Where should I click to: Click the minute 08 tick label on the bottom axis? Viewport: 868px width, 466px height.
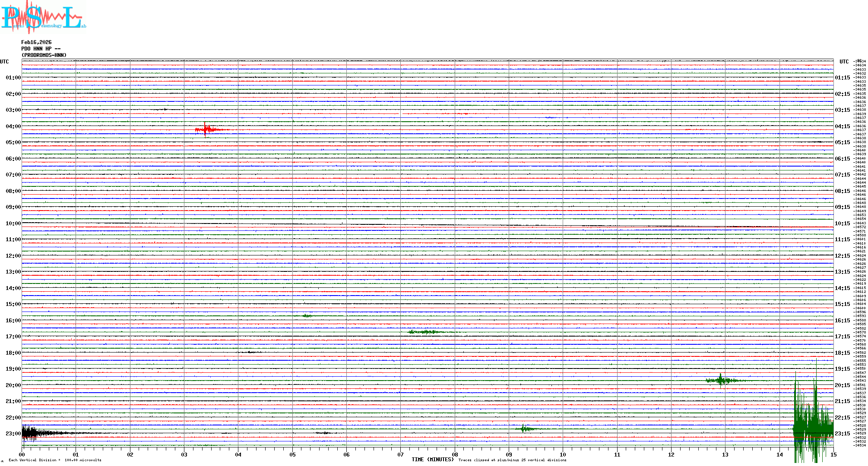[455, 454]
